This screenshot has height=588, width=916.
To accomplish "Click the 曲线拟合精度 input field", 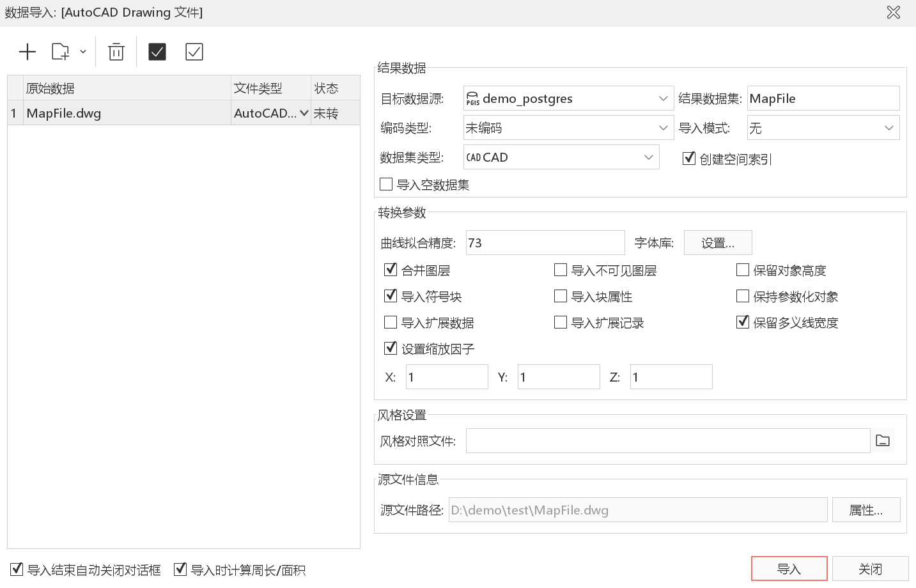I will tap(545, 243).
